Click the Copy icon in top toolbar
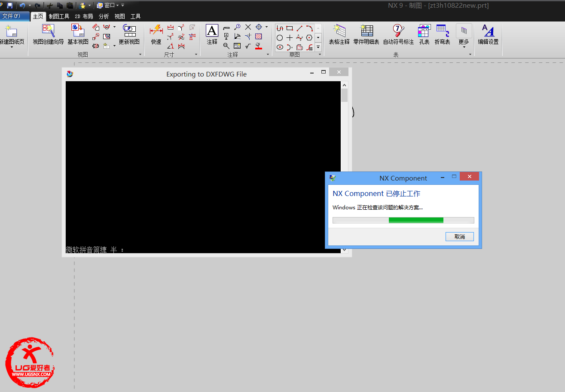This screenshot has width=565, height=392. (60, 6)
